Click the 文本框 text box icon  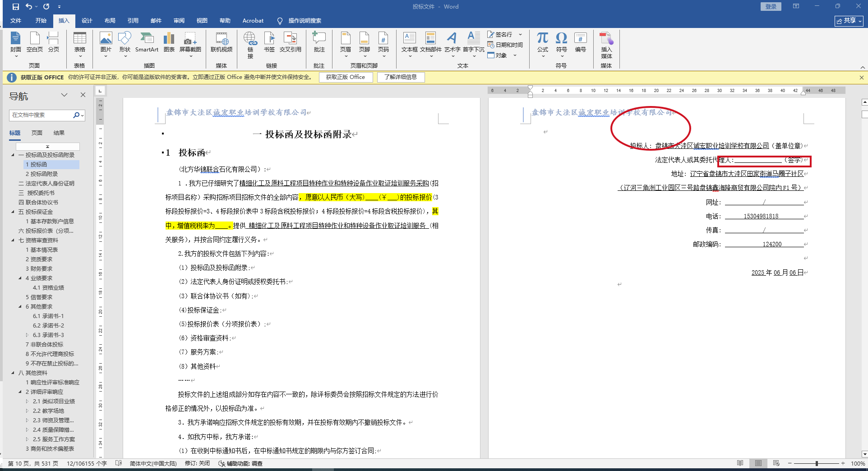410,39
